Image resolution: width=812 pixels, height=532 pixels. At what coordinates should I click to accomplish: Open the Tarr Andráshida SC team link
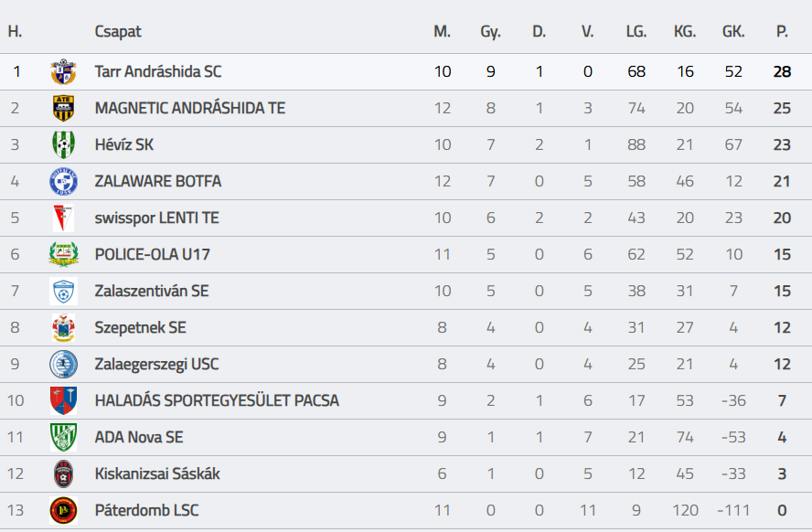tap(157, 72)
